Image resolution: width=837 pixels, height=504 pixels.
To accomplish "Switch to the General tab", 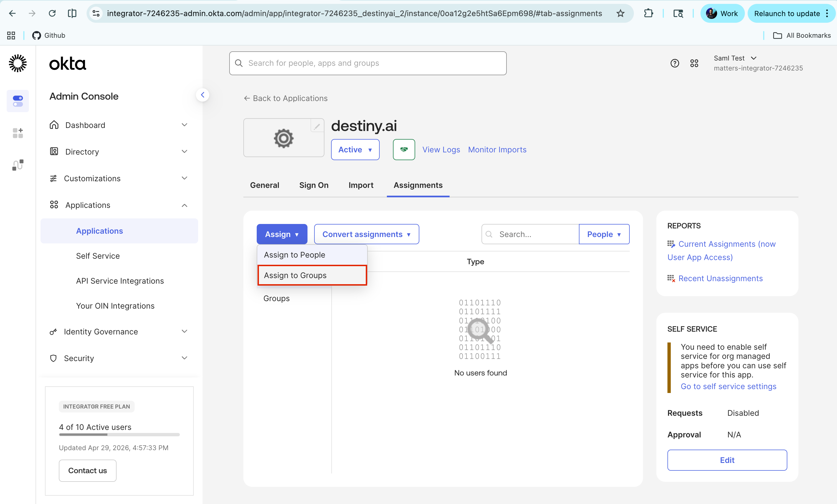I will pyautogui.click(x=264, y=185).
